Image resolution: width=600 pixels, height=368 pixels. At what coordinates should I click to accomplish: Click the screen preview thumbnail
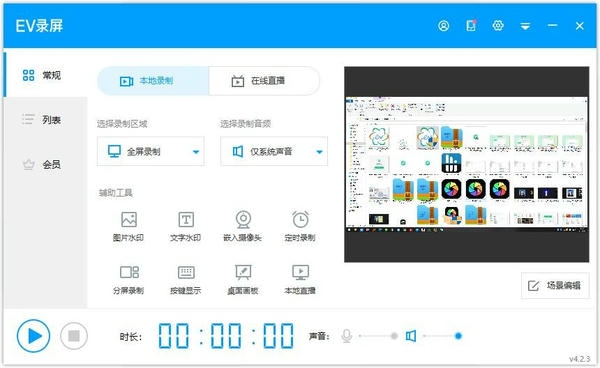pyautogui.click(x=466, y=164)
